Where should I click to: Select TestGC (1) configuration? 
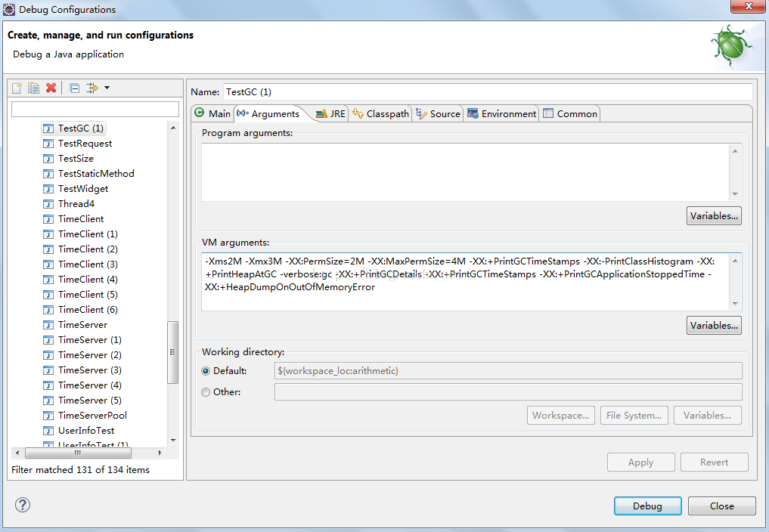pos(80,128)
